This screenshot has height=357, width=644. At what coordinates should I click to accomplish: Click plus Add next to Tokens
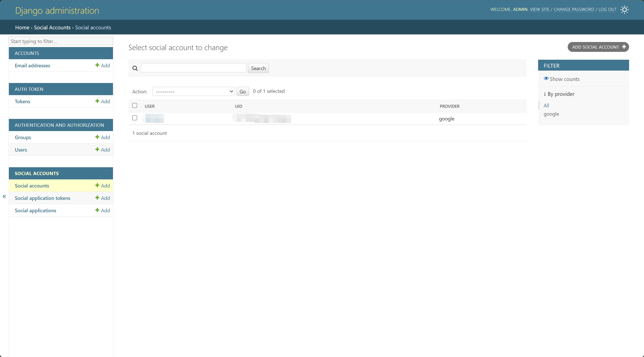(103, 101)
